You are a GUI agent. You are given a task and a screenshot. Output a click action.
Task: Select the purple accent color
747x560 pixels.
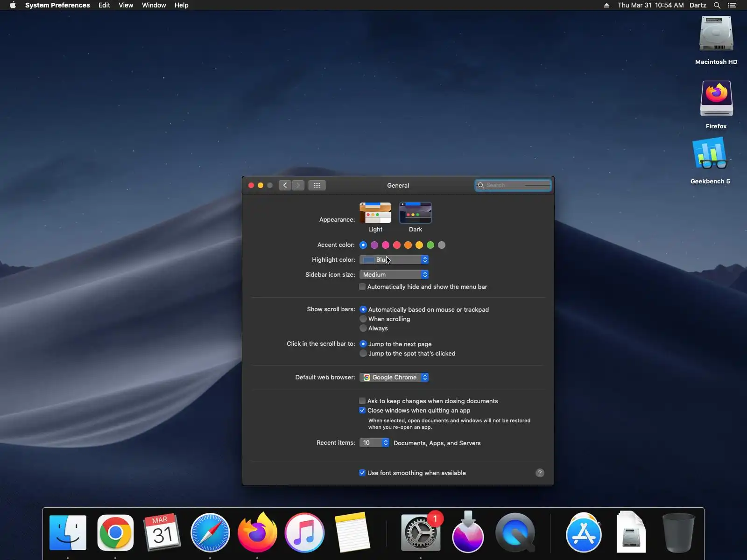(374, 245)
